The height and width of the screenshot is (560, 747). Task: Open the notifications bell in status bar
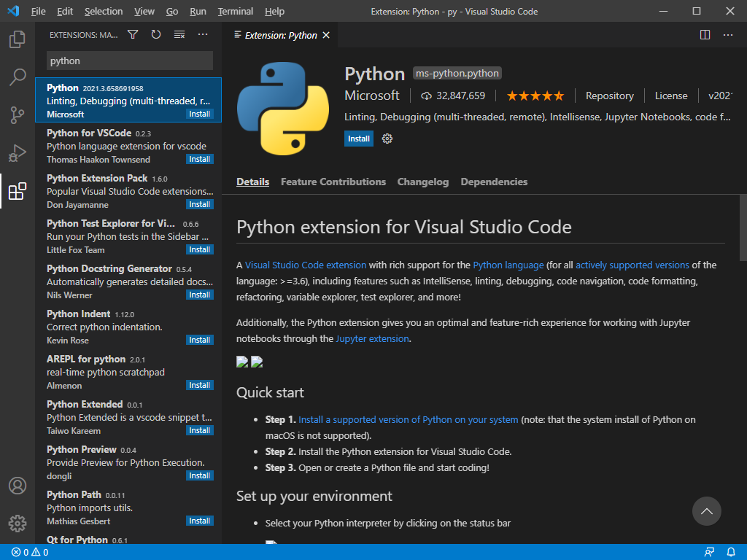tap(731, 553)
